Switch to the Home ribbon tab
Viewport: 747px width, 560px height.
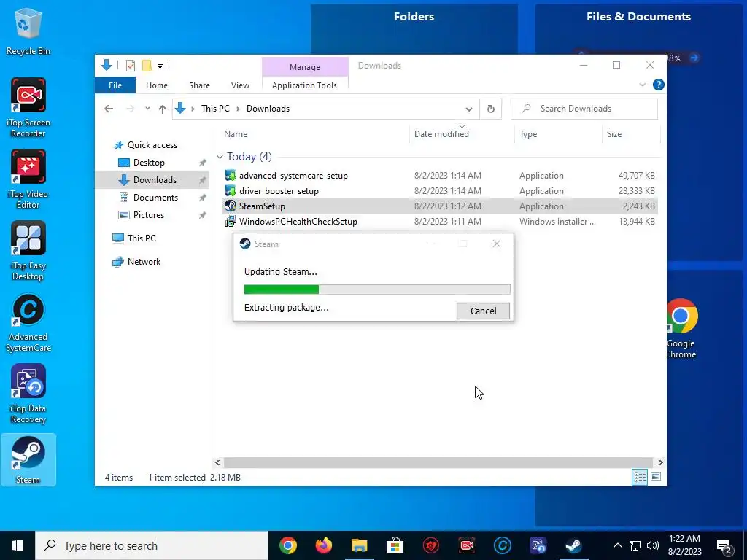coord(157,85)
